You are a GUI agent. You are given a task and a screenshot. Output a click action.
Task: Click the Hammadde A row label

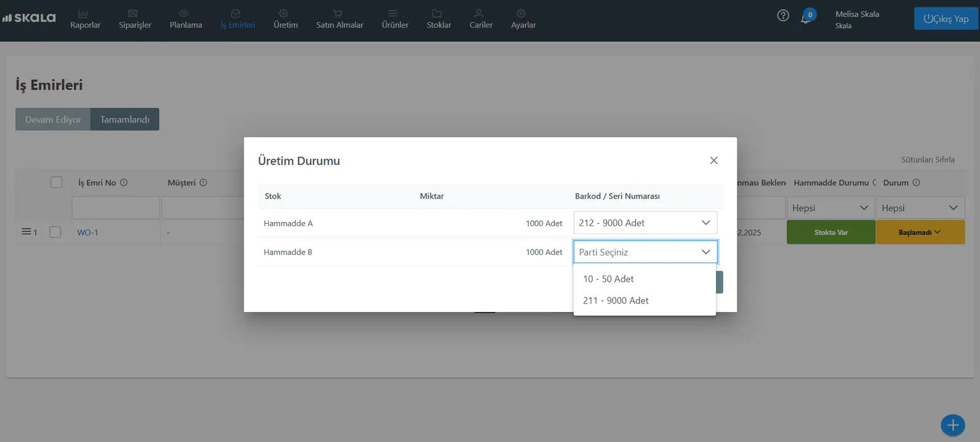(x=288, y=223)
